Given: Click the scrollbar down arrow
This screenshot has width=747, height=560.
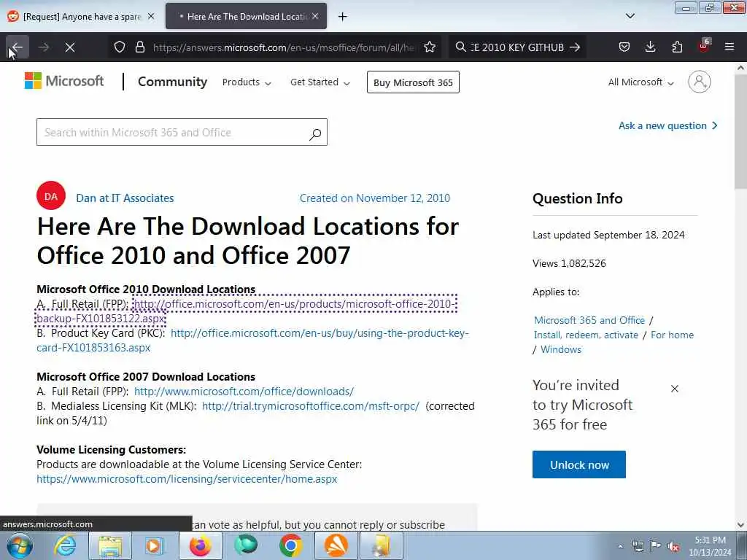Looking at the screenshot, I should [x=741, y=525].
